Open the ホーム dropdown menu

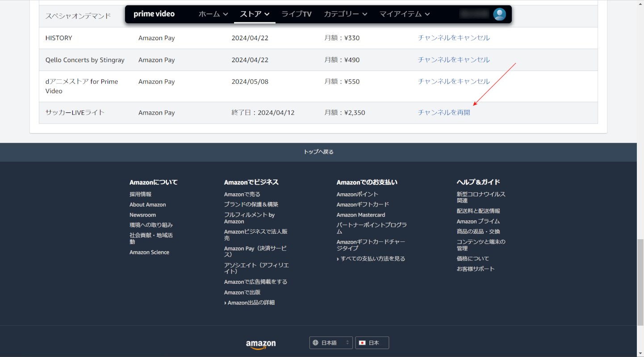coord(213,14)
